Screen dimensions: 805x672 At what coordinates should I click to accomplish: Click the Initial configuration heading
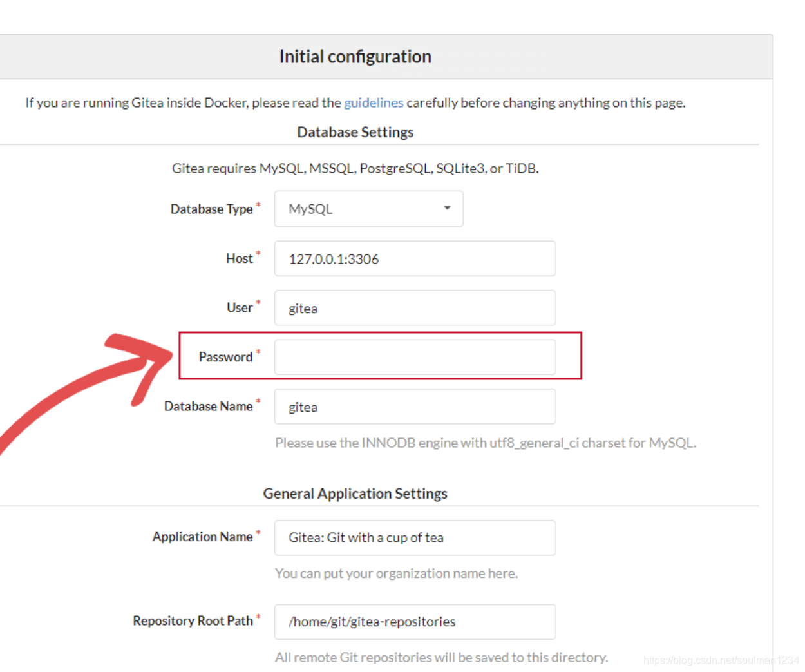[355, 57]
